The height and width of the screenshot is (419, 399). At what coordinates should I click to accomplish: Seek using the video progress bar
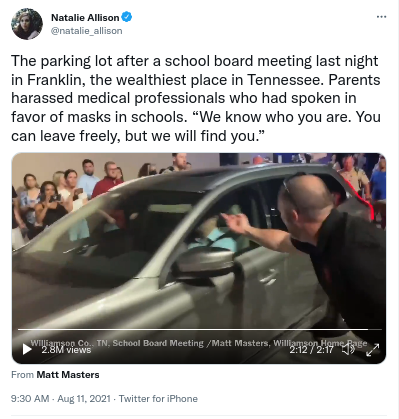[x=199, y=329]
